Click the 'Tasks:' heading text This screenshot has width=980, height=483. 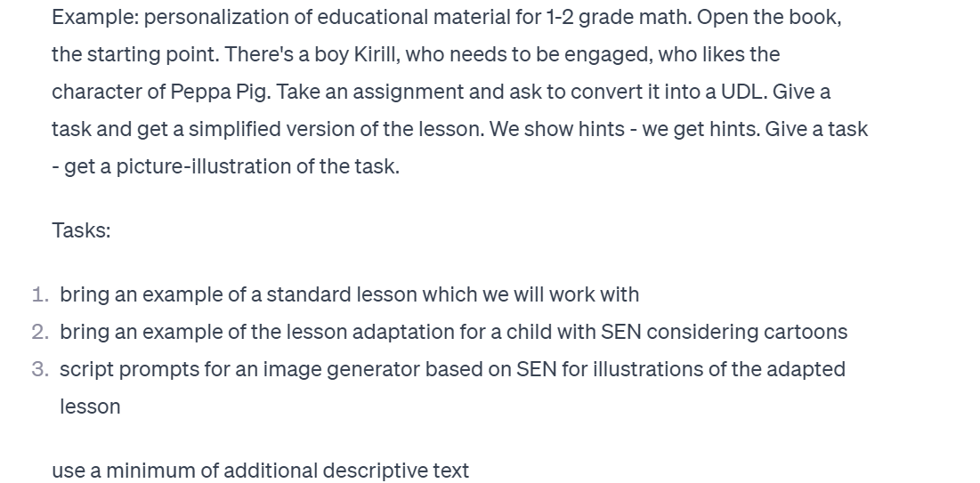coord(81,230)
